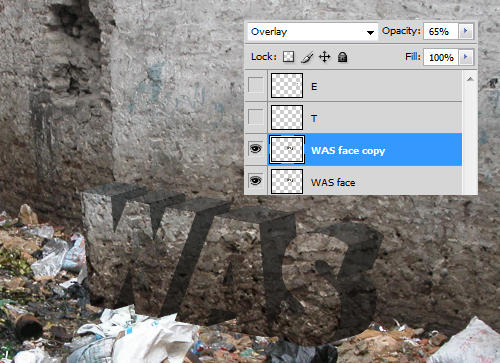Click the WAS face copy layer thumbnail
Screen dimensions: 500x363
(287, 150)
